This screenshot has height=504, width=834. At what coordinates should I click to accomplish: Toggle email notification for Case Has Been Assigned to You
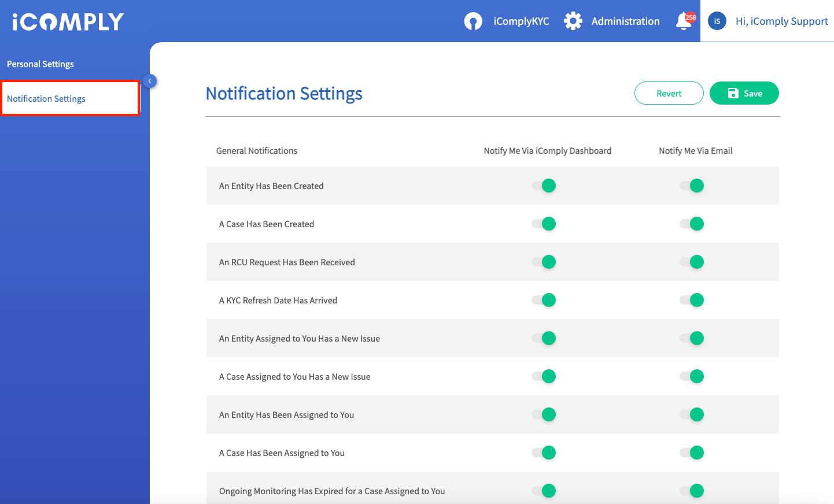coord(692,453)
